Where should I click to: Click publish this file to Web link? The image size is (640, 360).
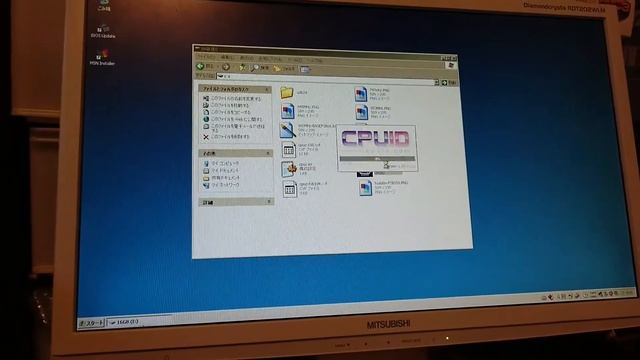[x=233, y=119]
